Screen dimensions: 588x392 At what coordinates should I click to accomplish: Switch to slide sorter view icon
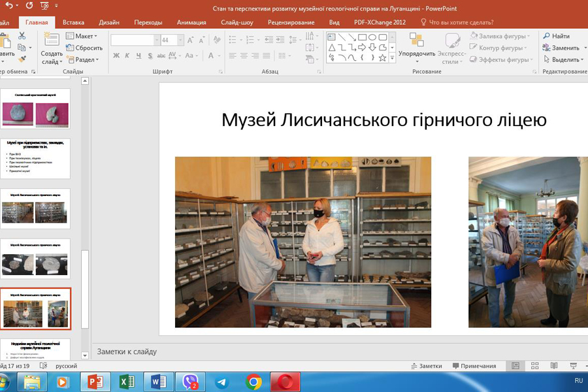coord(535,366)
